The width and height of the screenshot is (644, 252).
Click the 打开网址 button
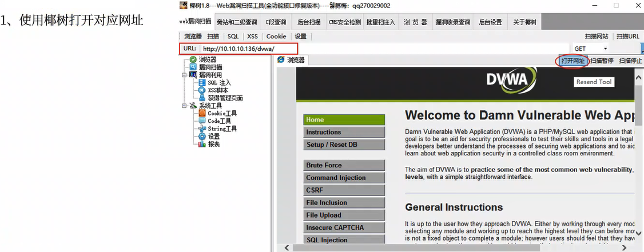tap(573, 61)
